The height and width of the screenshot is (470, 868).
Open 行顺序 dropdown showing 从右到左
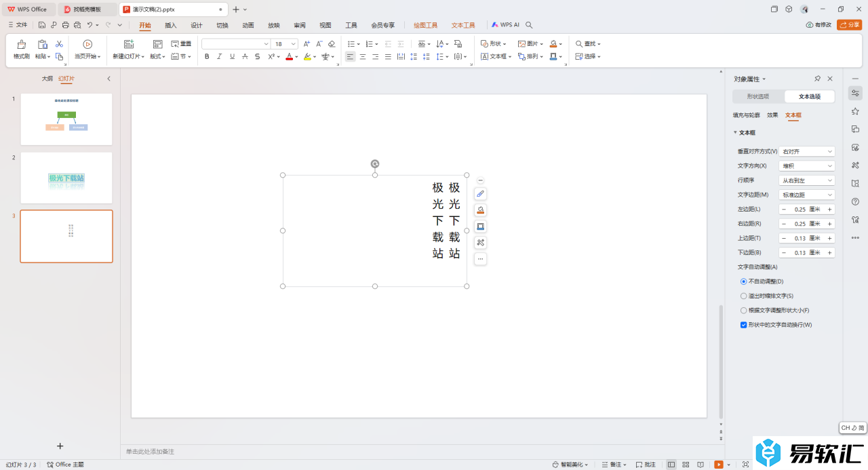point(807,180)
